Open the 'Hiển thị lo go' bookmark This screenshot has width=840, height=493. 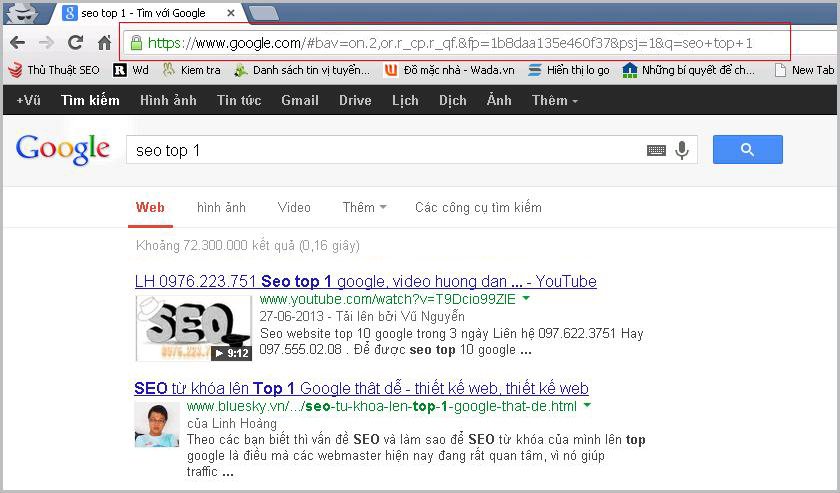pyautogui.click(x=569, y=70)
